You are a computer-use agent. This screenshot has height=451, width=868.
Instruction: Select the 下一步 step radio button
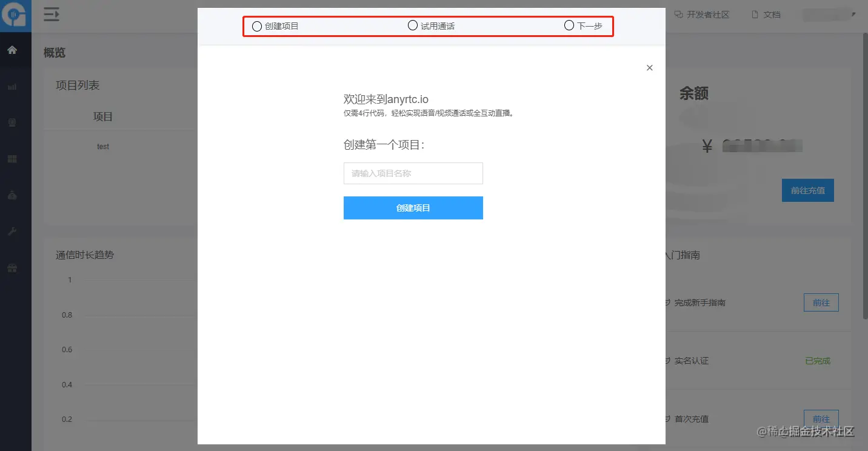click(569, 25)
